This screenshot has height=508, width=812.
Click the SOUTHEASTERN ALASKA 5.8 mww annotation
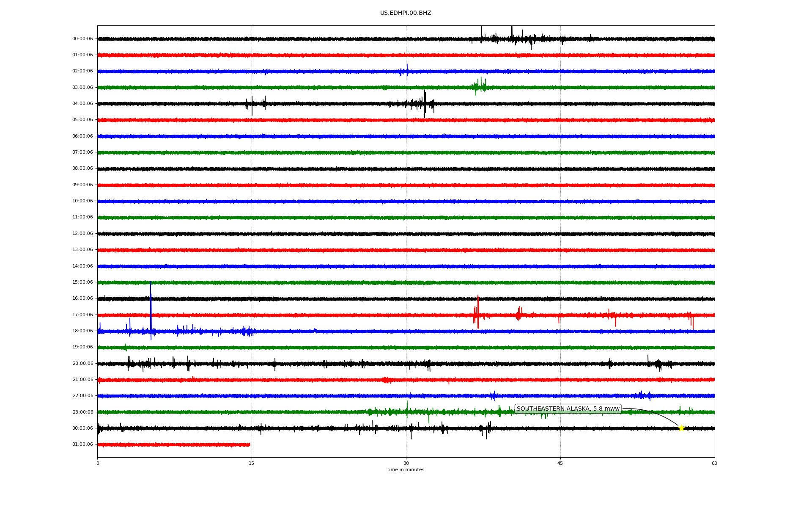[x=568, y=409]
